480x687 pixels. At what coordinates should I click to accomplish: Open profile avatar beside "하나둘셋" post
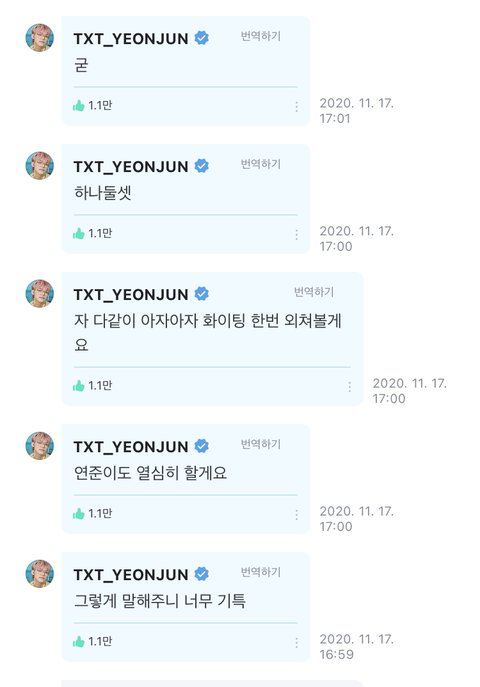tap(40, 166)
